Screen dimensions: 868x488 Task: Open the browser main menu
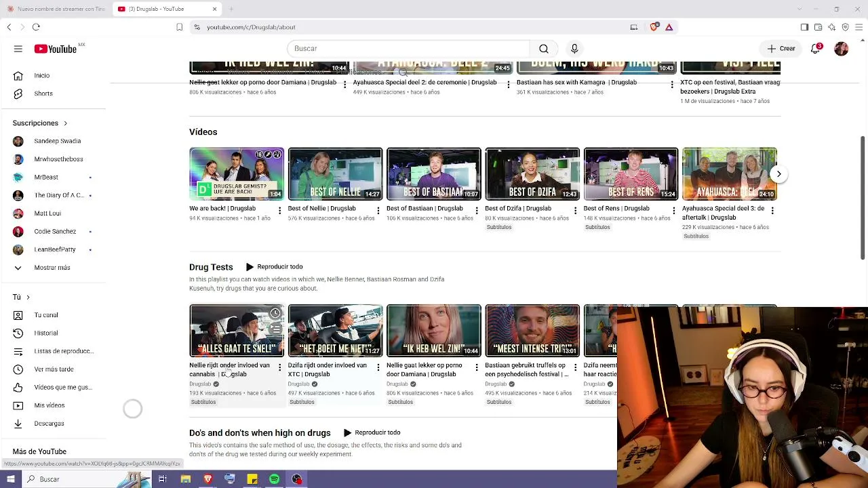859,27
